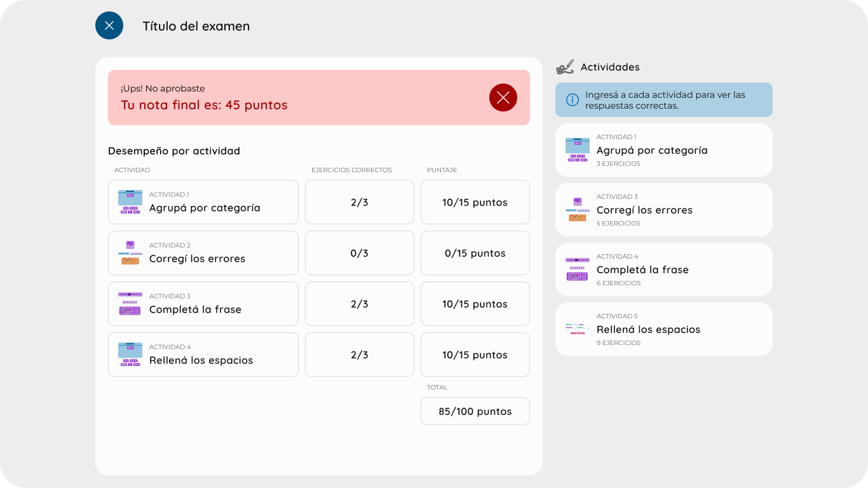This screenshot has width=868, height=488.
Task: Click the Completá la frase icon in the sidebar
Action: click(x=578, y=269)
